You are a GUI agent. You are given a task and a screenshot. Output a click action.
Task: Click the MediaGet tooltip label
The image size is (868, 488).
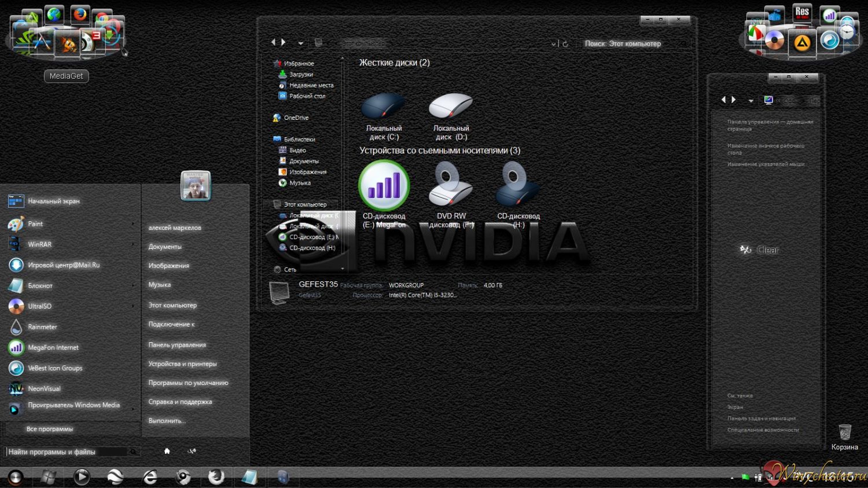[x=67, y=76]
